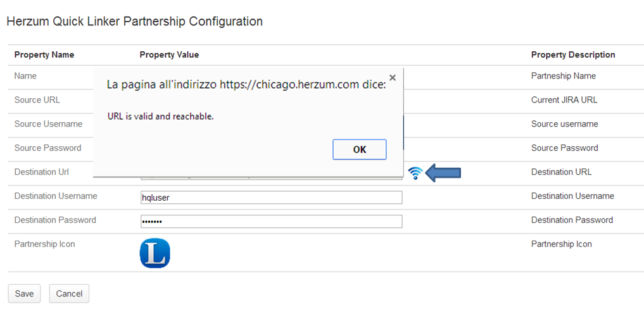Click into the Destination Password field
Image resolution: width=644 pixels, height=309 pixels.
(x=271, y=222)
